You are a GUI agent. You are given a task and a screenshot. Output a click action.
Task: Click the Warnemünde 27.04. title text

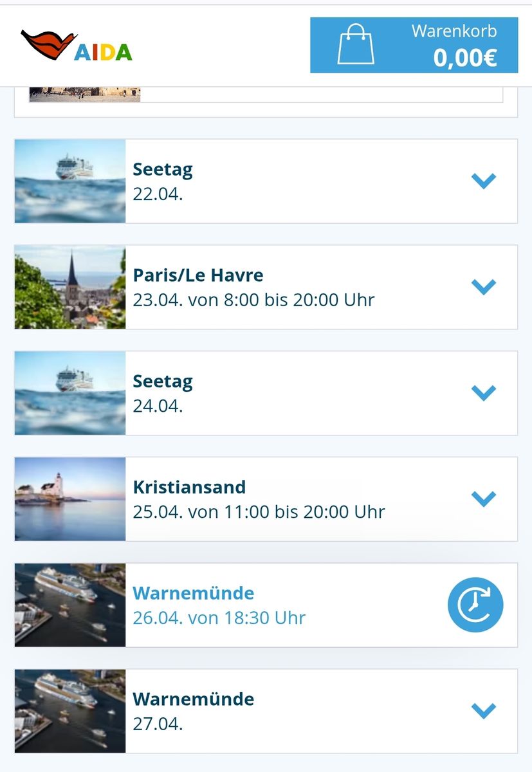[193, 699]
